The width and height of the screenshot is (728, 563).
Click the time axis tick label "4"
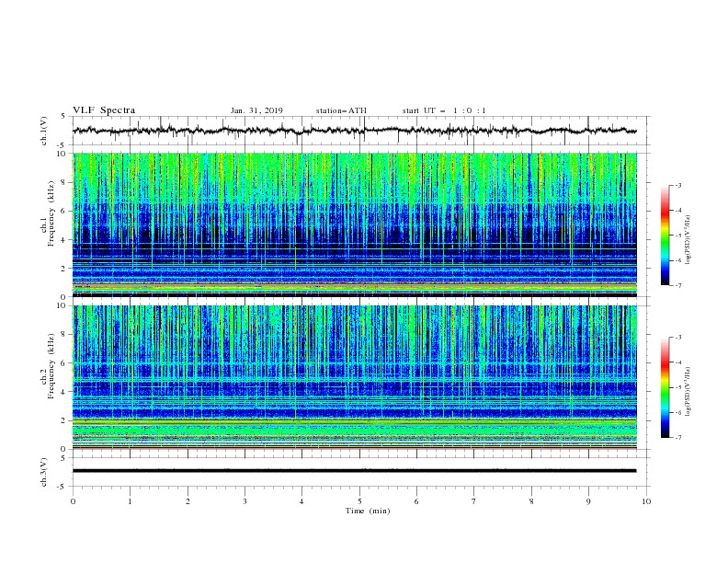(301, 501)
